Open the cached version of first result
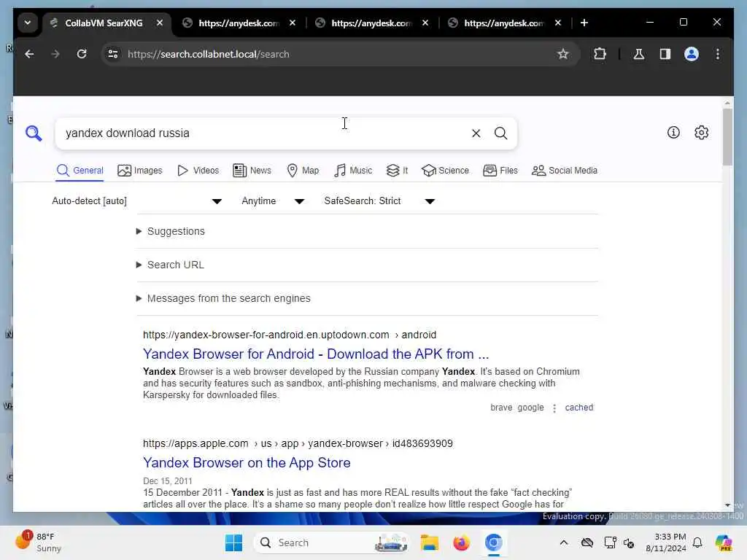747x560 pixels. [x=578, y=408]
